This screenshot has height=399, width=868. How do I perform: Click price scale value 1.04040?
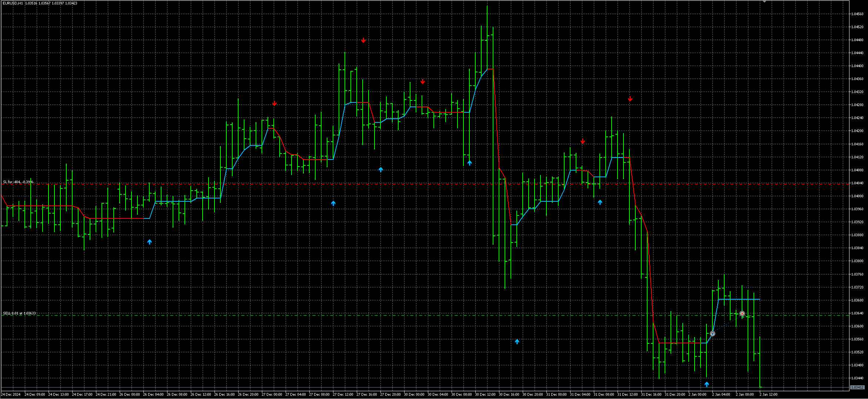click(857, 183)
